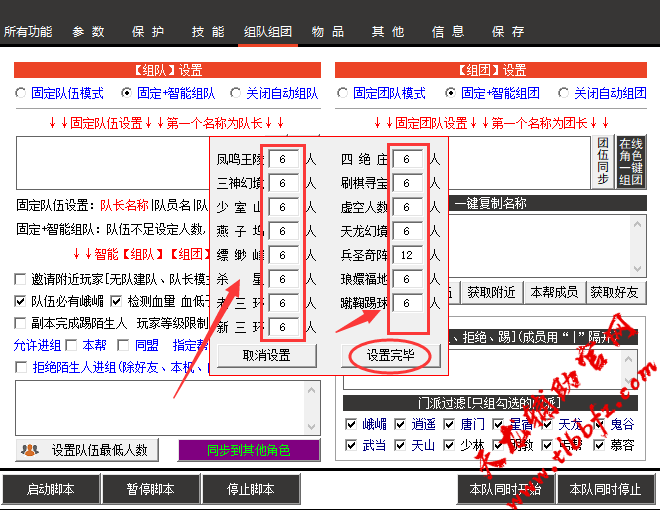This screenshot has height=510, width=660.
Task: Open the 保存 tab
Action: point(508,32)
